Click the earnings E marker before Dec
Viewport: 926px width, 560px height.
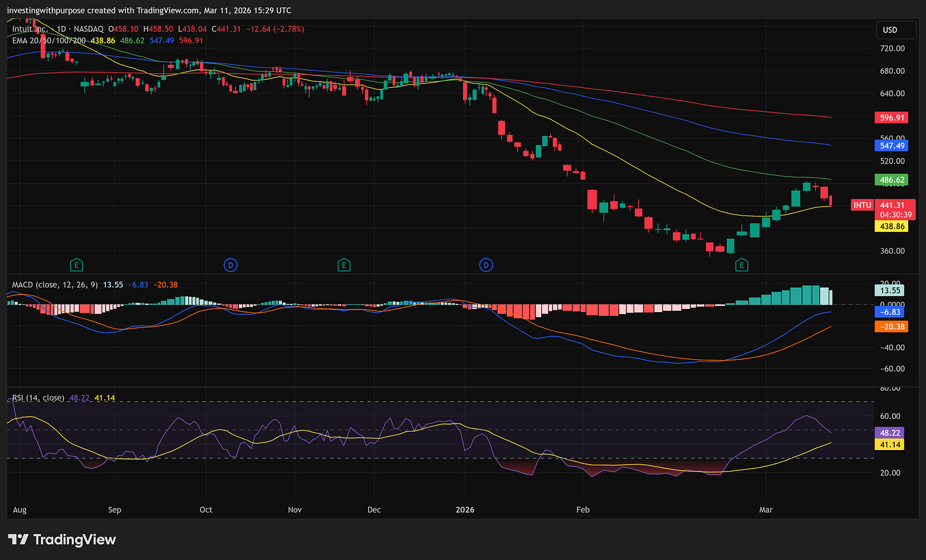(x=344, y=265)
